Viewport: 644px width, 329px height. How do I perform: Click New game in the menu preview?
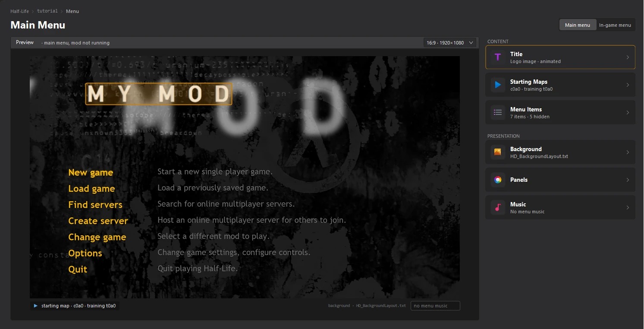click(x=91, y=172)
